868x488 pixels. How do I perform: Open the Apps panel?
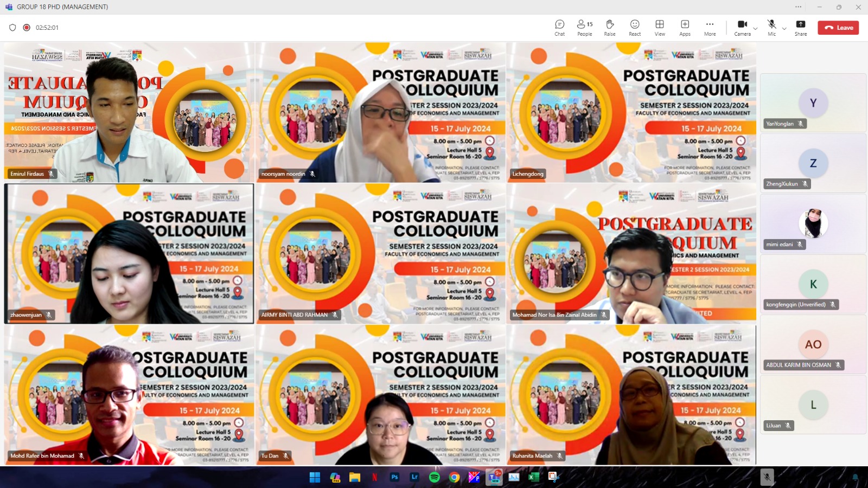[685, 28]
